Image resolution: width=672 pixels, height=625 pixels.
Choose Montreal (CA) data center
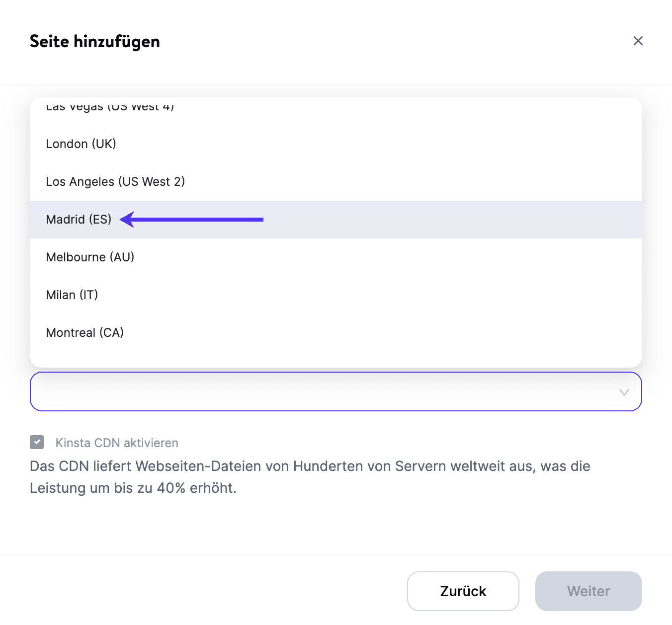pyautogui.click(x=85, y=332)
